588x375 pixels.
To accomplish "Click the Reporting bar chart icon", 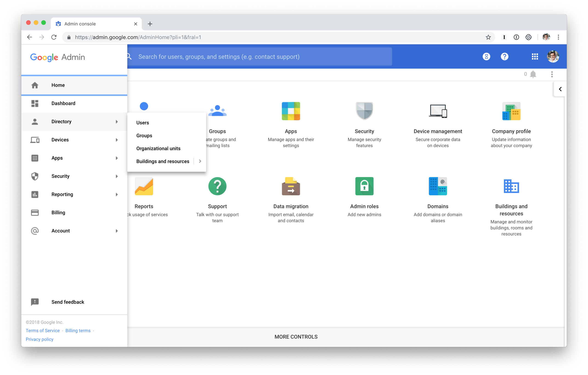I will [x=35, y=194].
